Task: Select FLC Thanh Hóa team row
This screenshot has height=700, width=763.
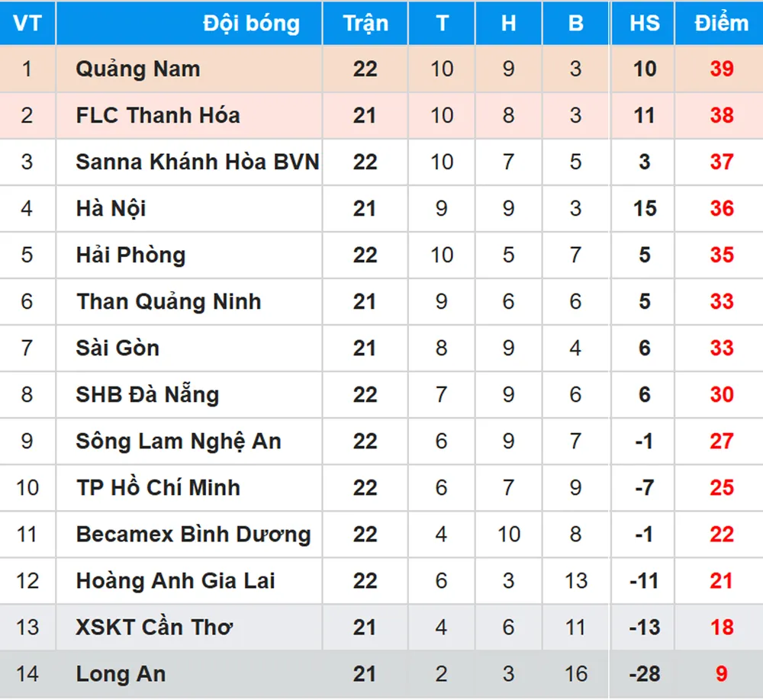Action: 158,116
